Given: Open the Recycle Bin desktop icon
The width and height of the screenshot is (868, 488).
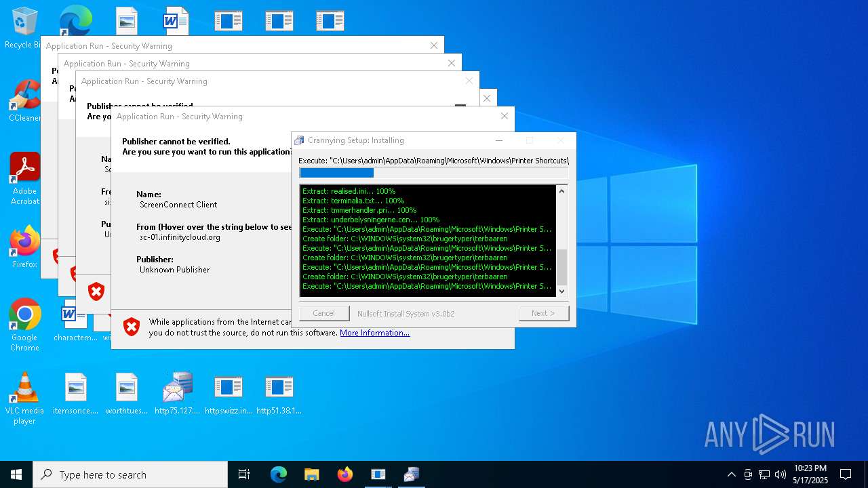Looking at the screenshot, I should (24, 27).
